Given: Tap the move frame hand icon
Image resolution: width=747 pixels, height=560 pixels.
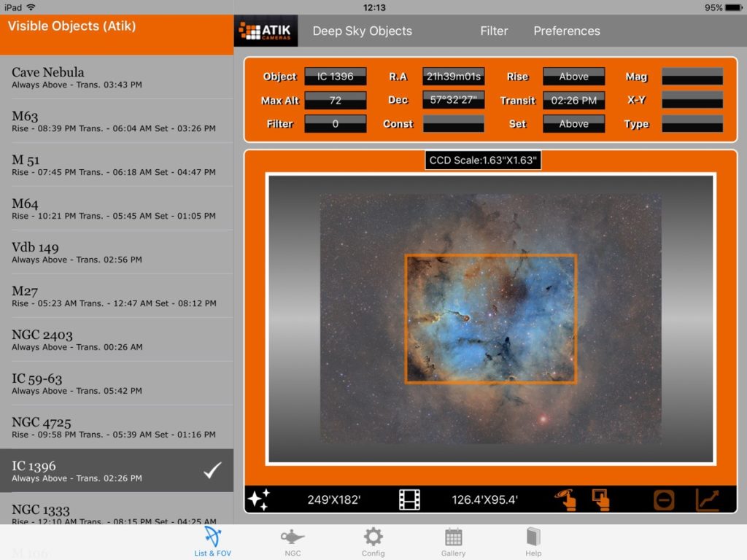Looking at the screenshot, I should (x=601, y=499).
